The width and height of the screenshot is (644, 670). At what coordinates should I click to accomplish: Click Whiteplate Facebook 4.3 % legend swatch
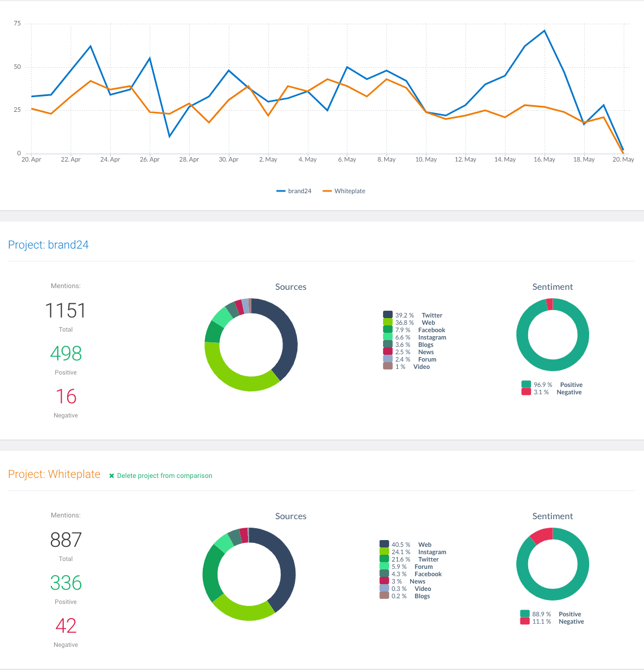[384, 573]
